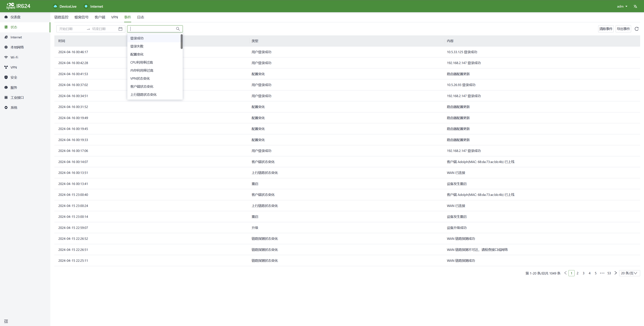The width and height of the screenshot is (644, 326).
Task: Open the calendar date picker icon
Action: pyautogui.click(x=120, y=29)
